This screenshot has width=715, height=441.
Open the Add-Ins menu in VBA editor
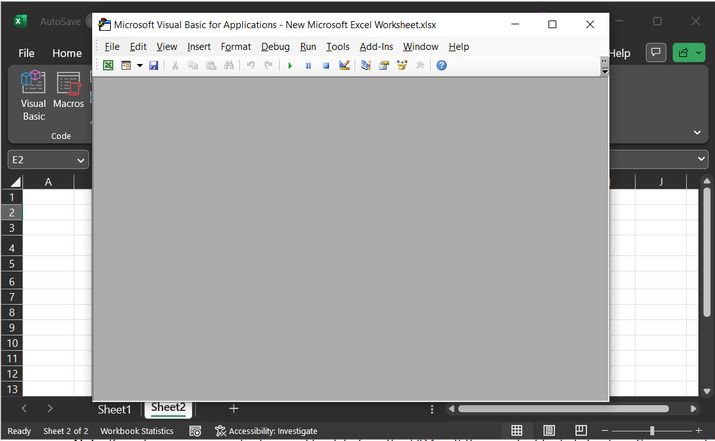(x=376, y=47)
